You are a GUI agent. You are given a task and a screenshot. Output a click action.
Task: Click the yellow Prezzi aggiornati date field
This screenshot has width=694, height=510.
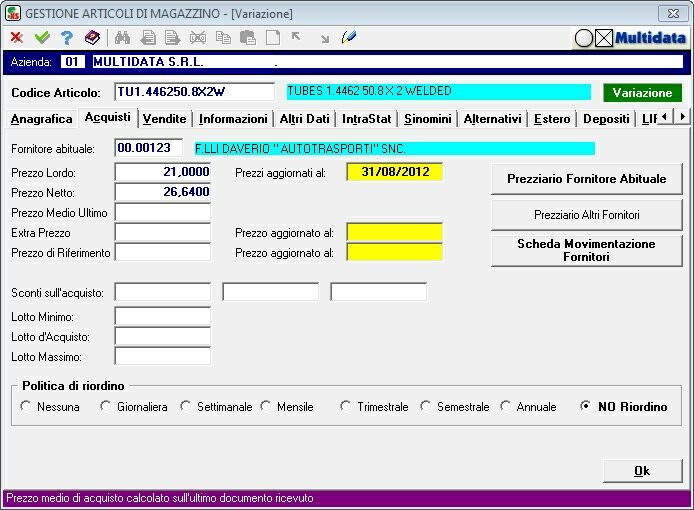pyautogui.click(x=395, y=172)
